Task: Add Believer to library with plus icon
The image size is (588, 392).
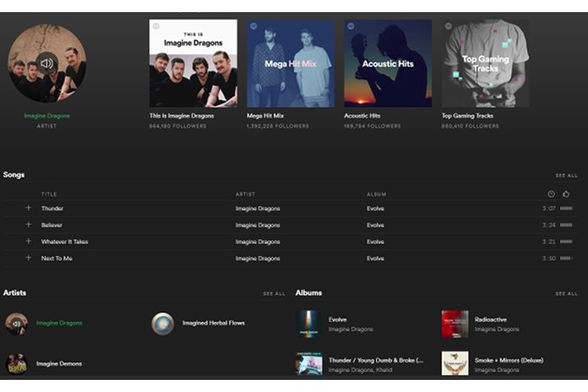Action: coord(29,224)
